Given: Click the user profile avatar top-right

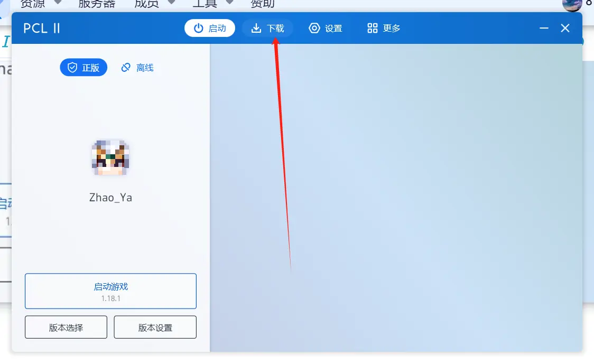Looking at the screenshot, I should point(572,5).
